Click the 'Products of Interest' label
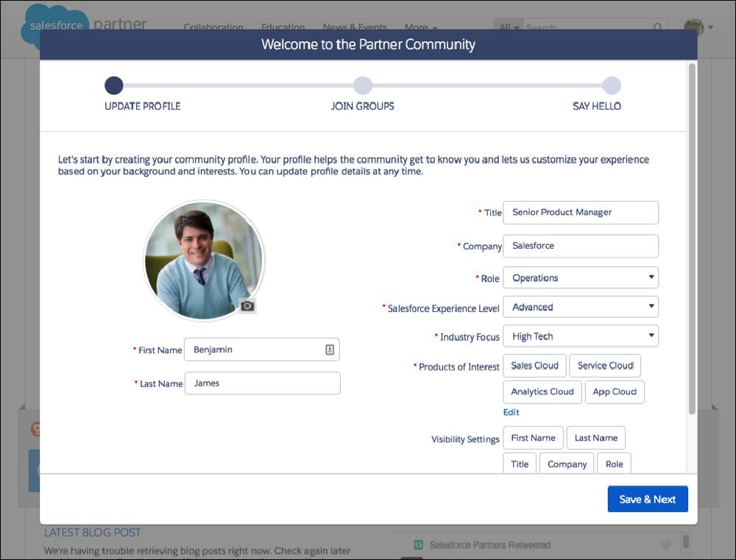This screenshot has height=560, width=736. [459, 367]
